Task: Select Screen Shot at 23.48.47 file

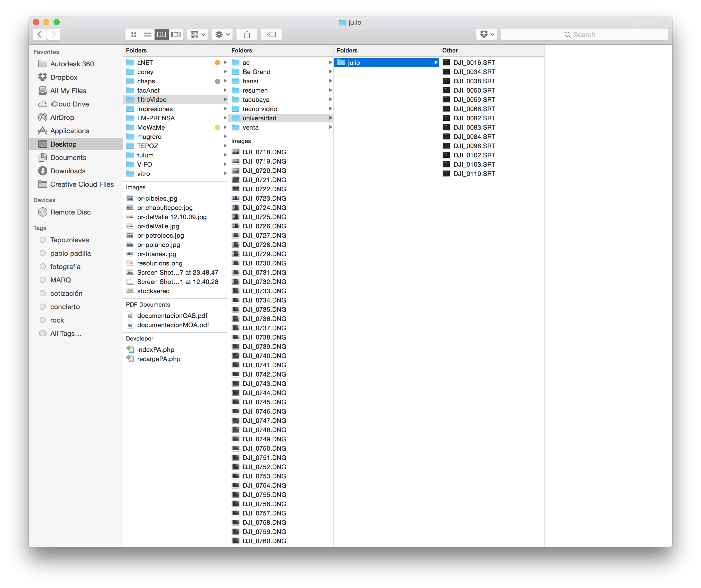Action: (x=176, y=272)
